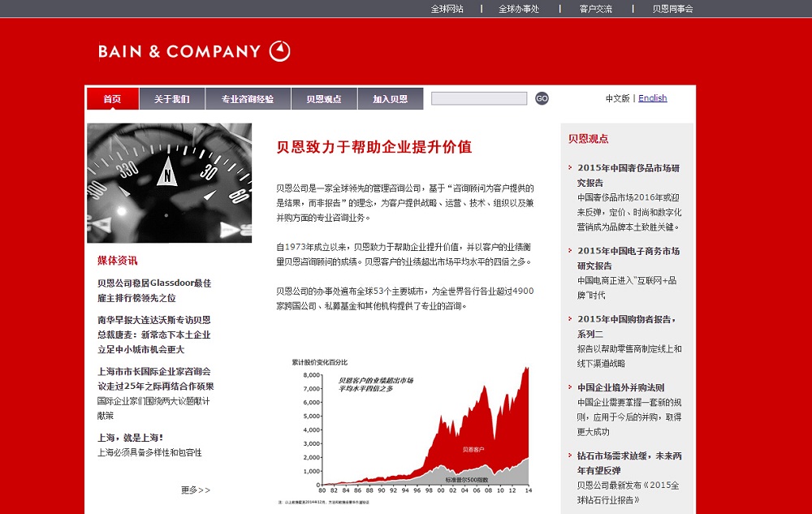Click arrow bullet beside 2015年中国电子商务 report
The width and height of the screenshot is (812, 514).
pos(570,250)
